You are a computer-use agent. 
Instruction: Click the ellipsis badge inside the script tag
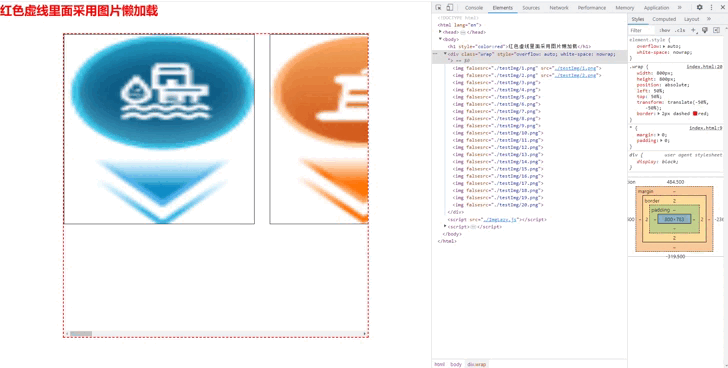(x=473, y=227)
